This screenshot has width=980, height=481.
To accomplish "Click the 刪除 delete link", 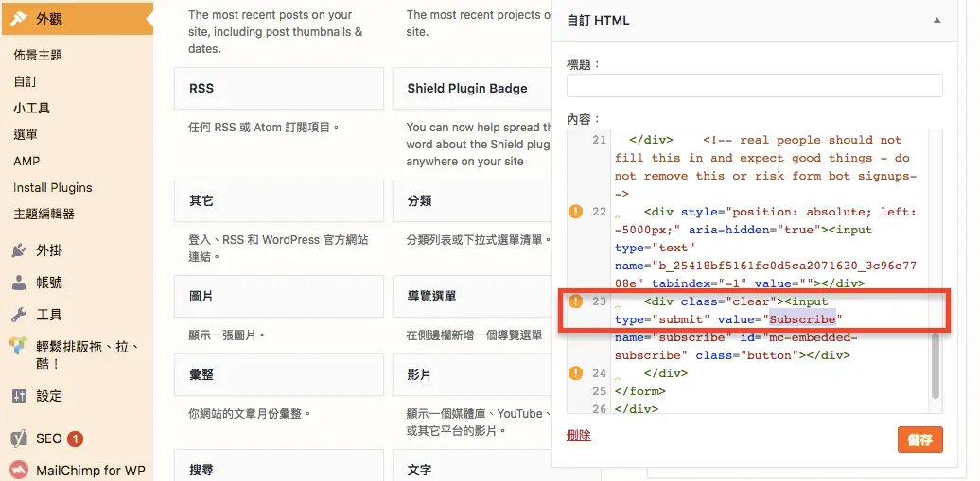I will (x=579, y=436).
